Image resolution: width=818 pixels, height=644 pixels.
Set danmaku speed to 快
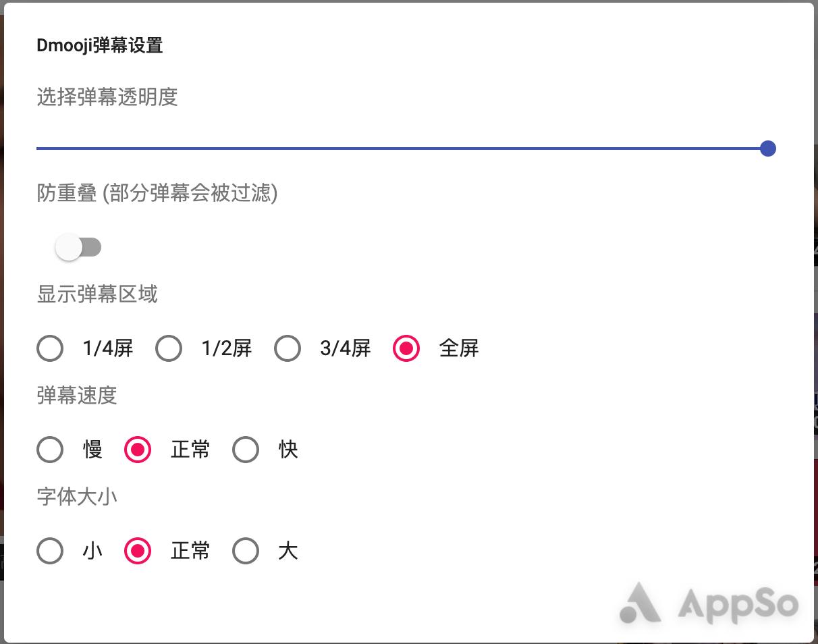pyautogui.click(x=246, y=450)
